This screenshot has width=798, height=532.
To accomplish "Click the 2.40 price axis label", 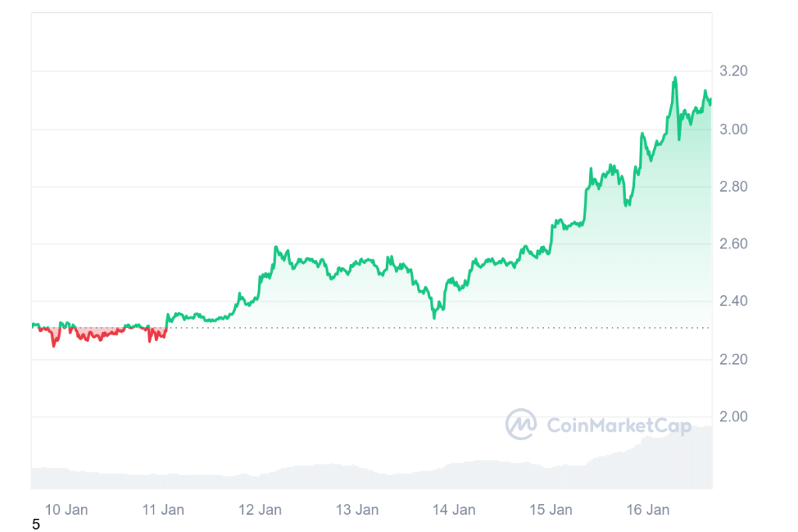I will click(733, 301).
